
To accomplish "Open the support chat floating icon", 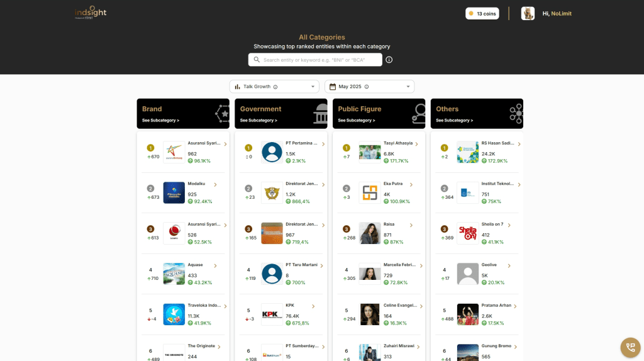I will click(x=630, y=347).
